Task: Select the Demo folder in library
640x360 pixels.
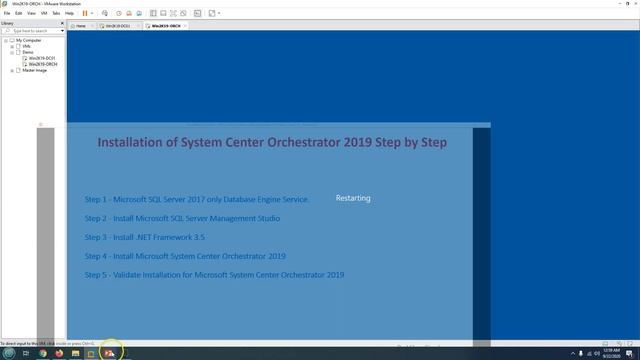Action: click(x=28, y=52)
